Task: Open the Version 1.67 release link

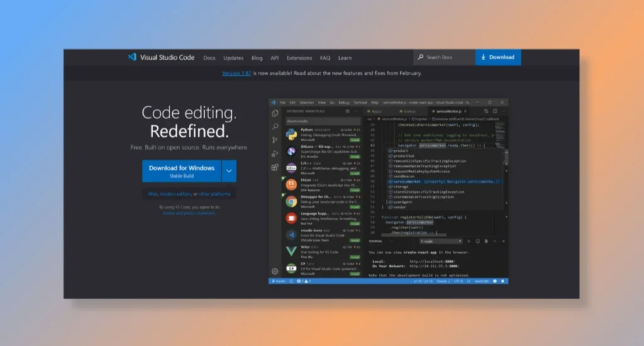Action: pos(236,73)
